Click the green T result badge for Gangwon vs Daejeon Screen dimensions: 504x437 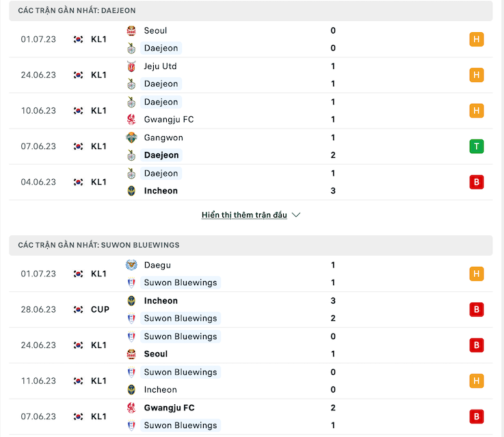point(477,146)
